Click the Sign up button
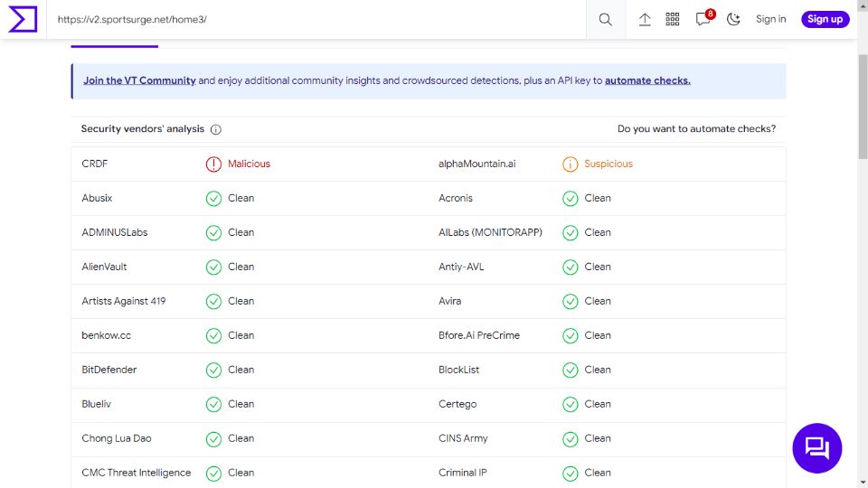 tap(825, 19)
